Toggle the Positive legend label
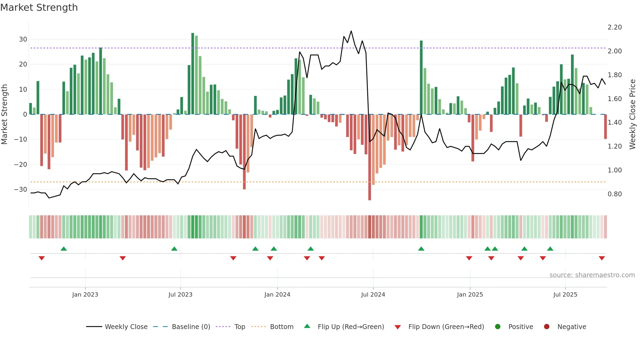Viewport: 644px width, 362px height. click(521, 327)
